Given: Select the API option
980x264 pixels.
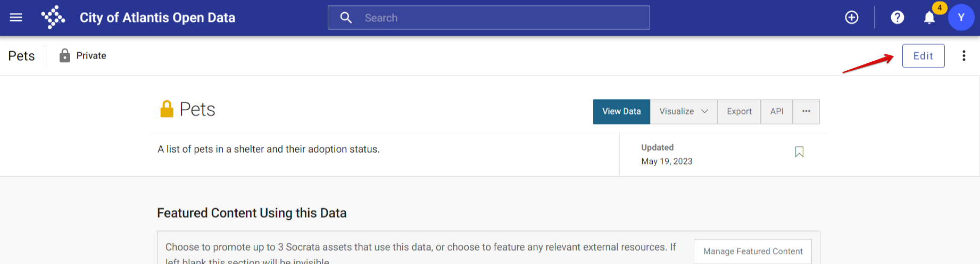Looking at the screenshot, I should (777, 111).
